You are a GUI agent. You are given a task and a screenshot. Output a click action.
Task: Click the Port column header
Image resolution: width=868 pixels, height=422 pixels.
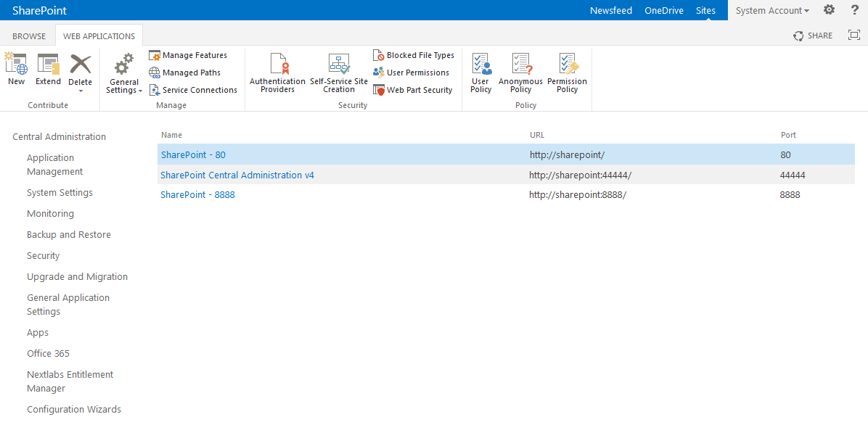pyautogui.click(x=788, y=135)
